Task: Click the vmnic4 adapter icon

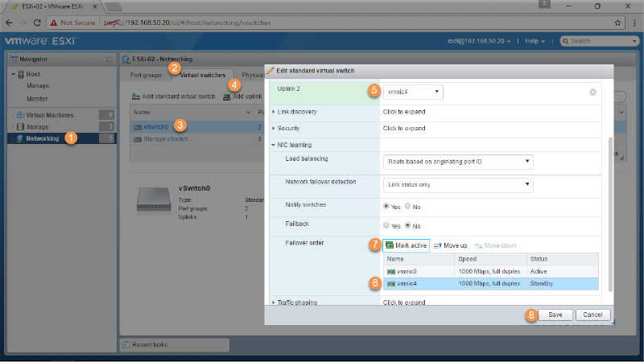Action: (x=391, y=284)
